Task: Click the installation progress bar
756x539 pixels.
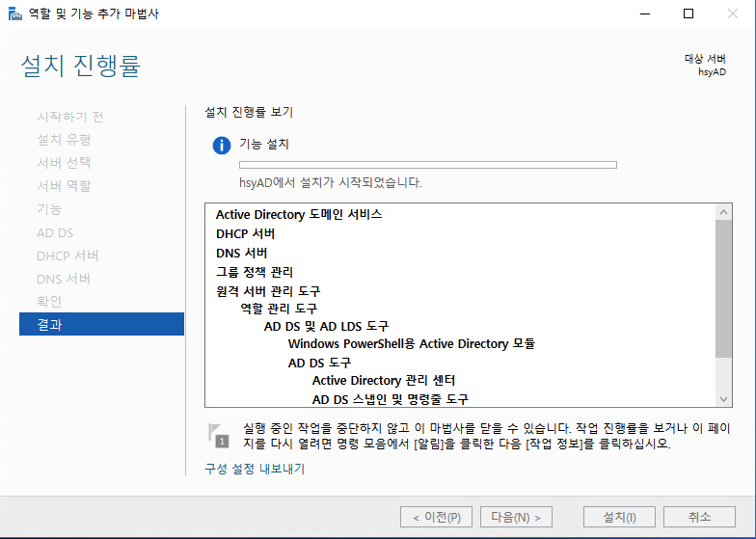Action: coord(428,165)
